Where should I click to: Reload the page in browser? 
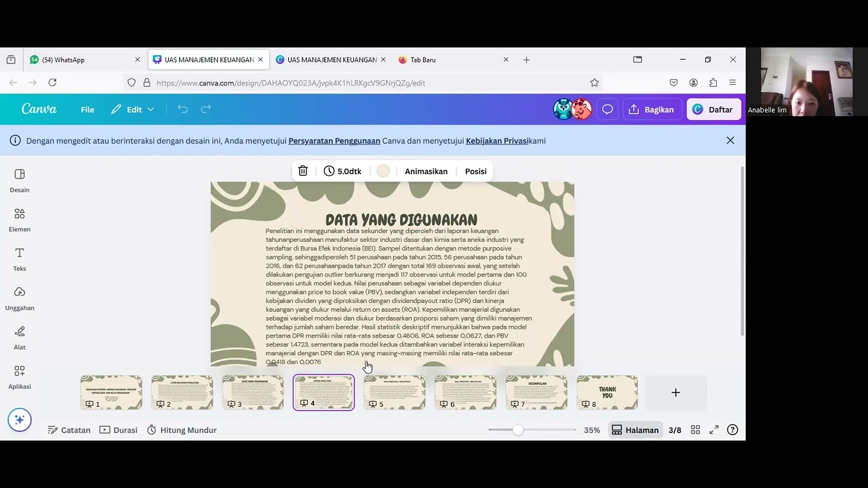point(52,83)
